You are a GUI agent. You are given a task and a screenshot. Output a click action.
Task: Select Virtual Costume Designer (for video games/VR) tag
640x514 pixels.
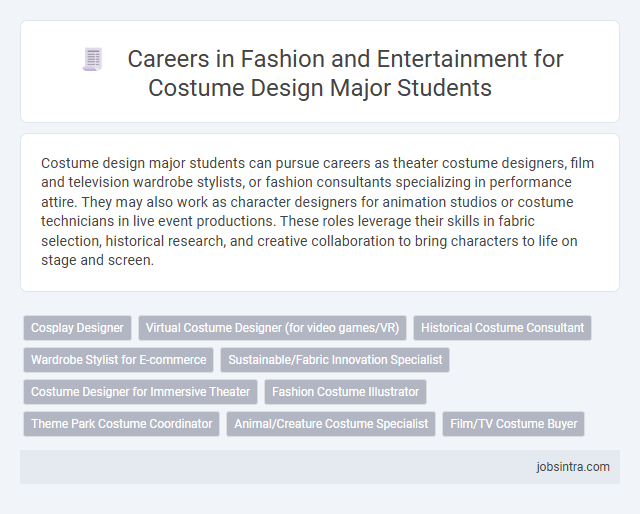point(272,328)
